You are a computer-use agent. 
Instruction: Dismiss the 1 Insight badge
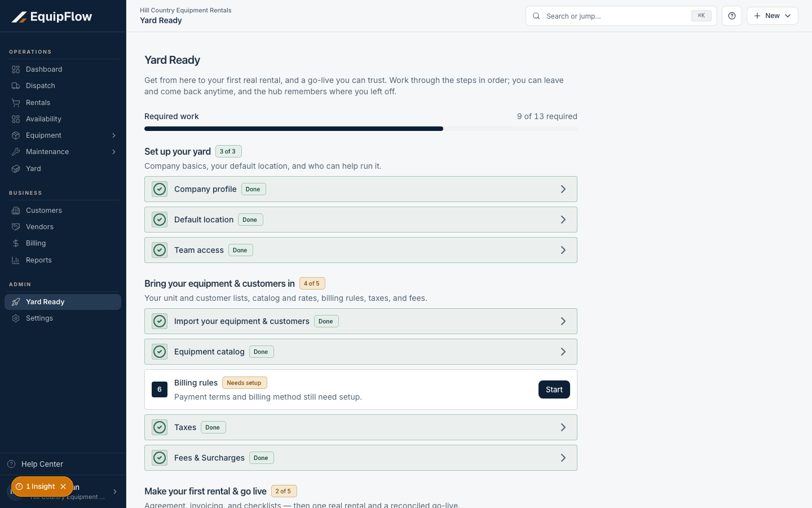pos(63,487)
